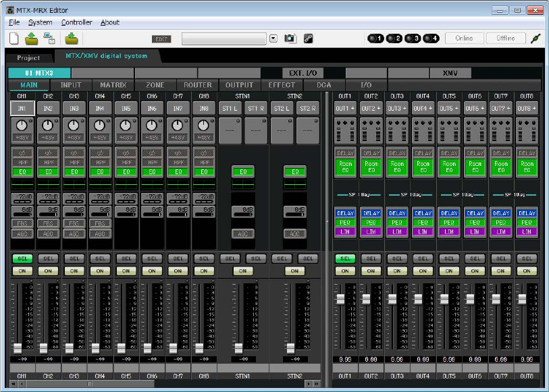Open the IN4 input patch selector
The width and height of the screenshot is (549, 392).
point(100,109)
